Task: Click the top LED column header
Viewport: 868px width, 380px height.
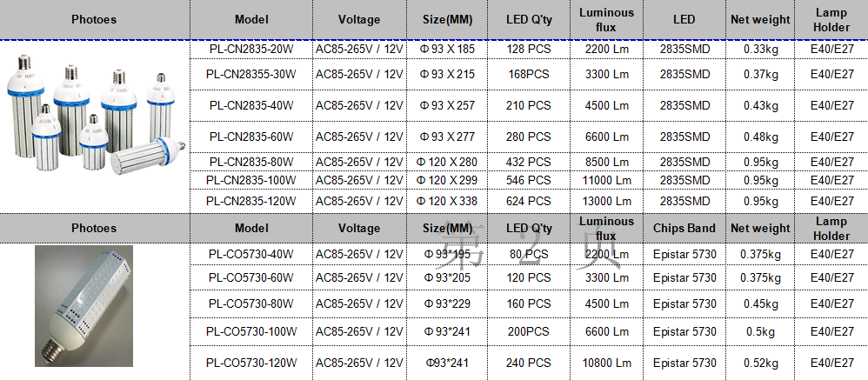Action: coord(684,19)
